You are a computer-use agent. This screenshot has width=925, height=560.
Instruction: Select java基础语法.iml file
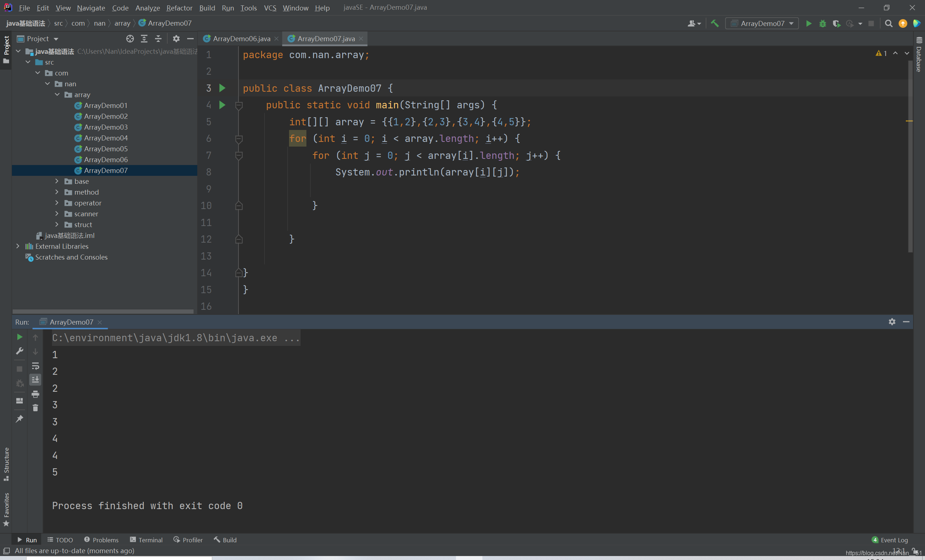[x=69, y=235]
